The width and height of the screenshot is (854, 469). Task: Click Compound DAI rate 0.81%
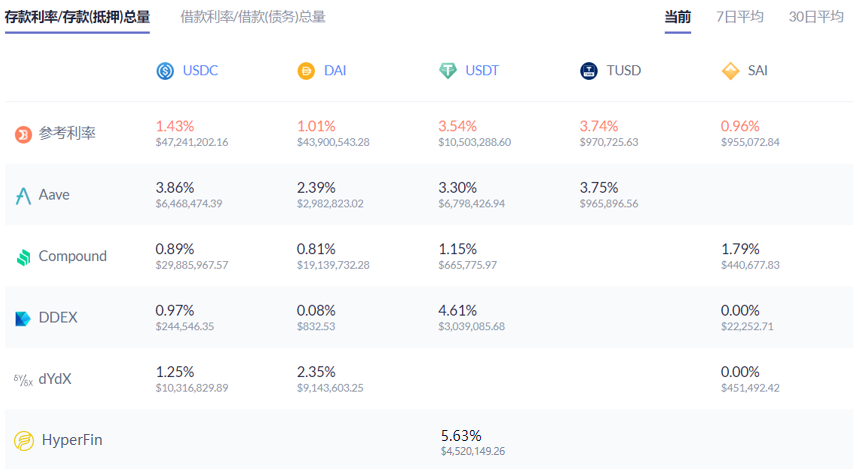point(316,249)
